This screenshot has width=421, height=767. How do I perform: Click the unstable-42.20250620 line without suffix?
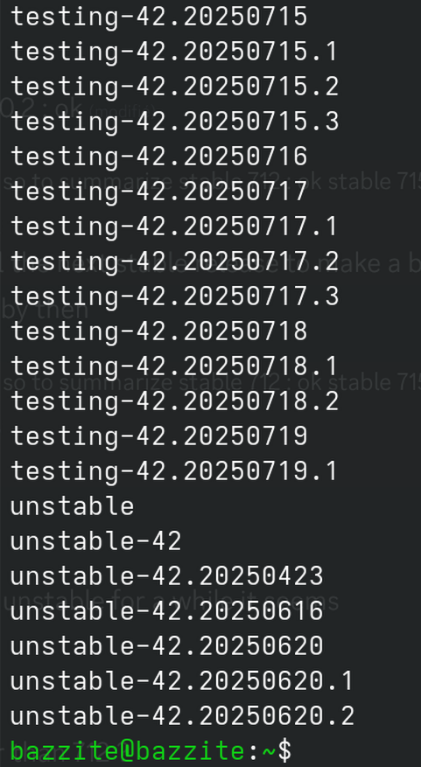tap(167, 646)
